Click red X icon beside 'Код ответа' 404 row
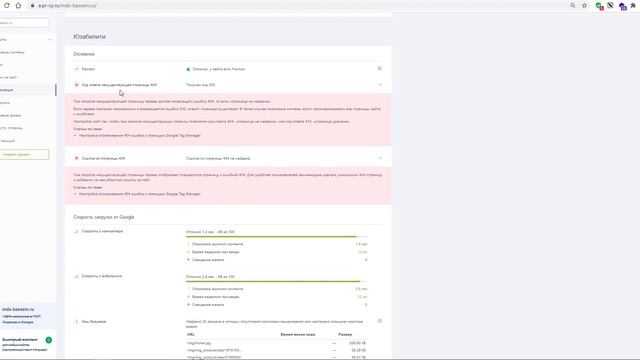This screenshot has height=360, width=640. [x=76, y=85]
